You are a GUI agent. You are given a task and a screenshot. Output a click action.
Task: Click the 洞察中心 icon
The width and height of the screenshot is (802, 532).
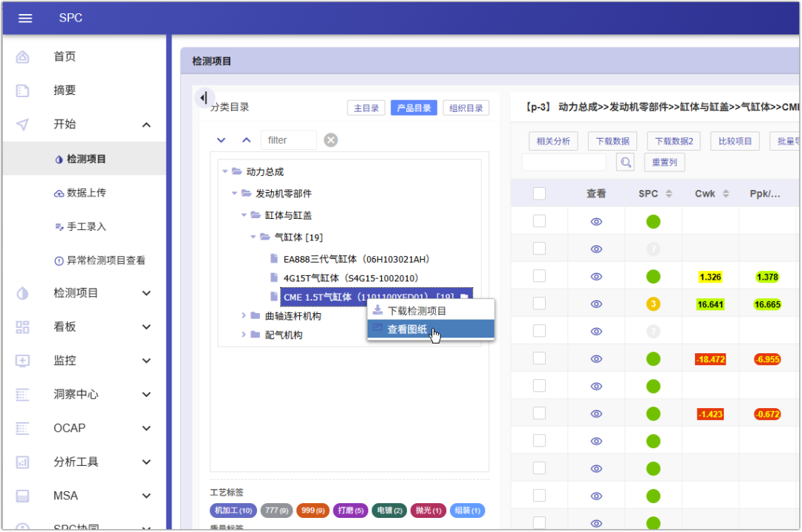[x=22, y=395]
